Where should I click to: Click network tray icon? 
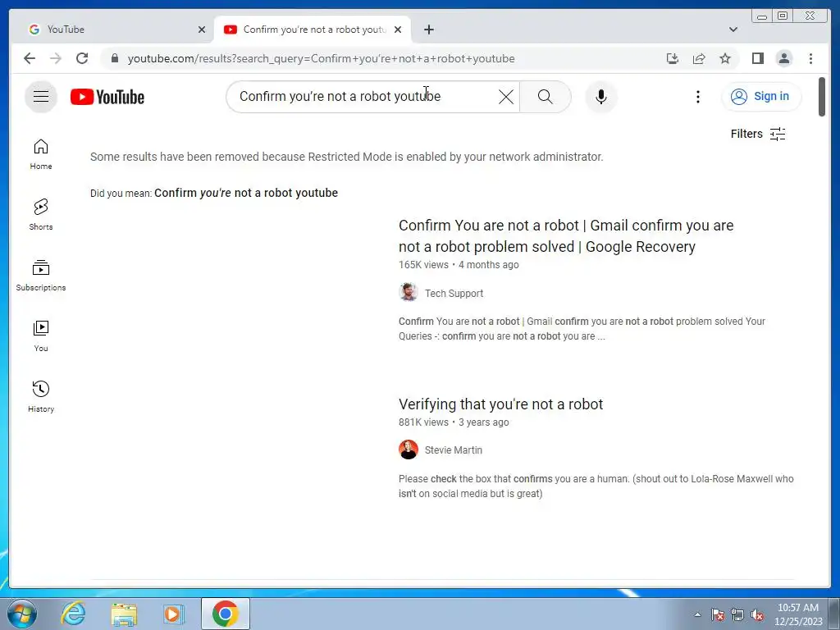(x=737, y=614)
